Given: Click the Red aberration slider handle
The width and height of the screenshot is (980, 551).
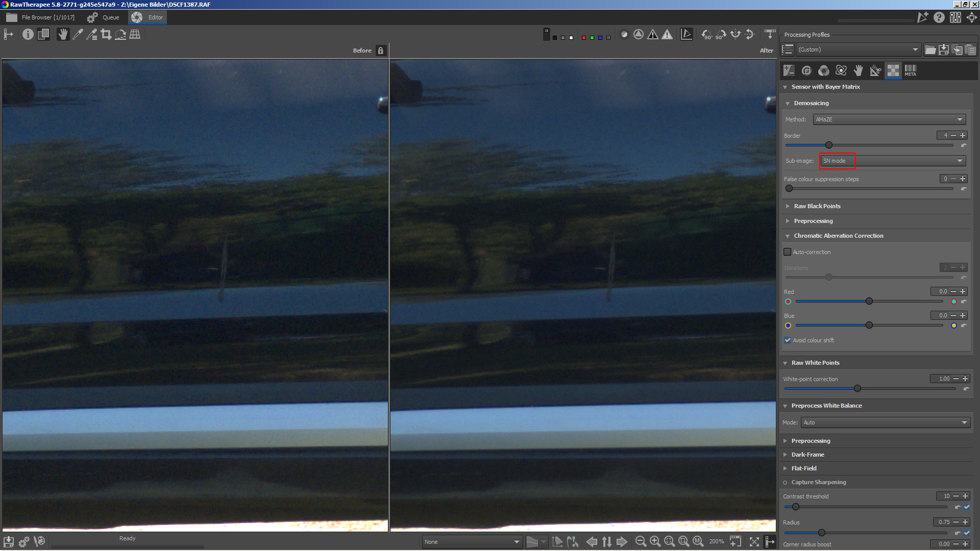Looking at the screenshot, I should click(x=869, y=302).
